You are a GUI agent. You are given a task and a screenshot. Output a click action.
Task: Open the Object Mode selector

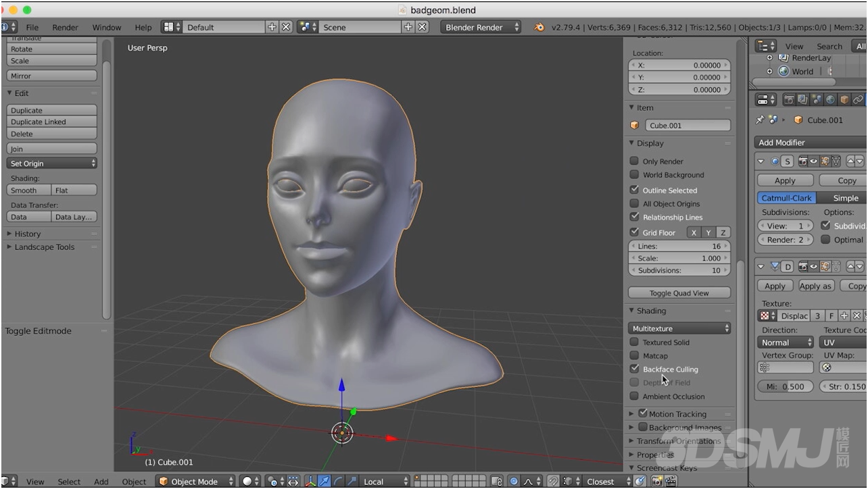click(x=196, y=482)
